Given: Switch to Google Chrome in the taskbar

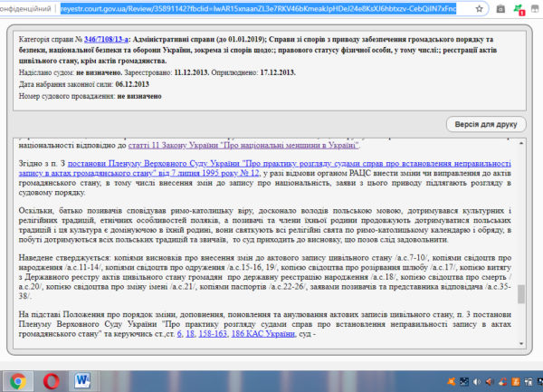Looking at the screenshot, I should [x=18, y=381].
